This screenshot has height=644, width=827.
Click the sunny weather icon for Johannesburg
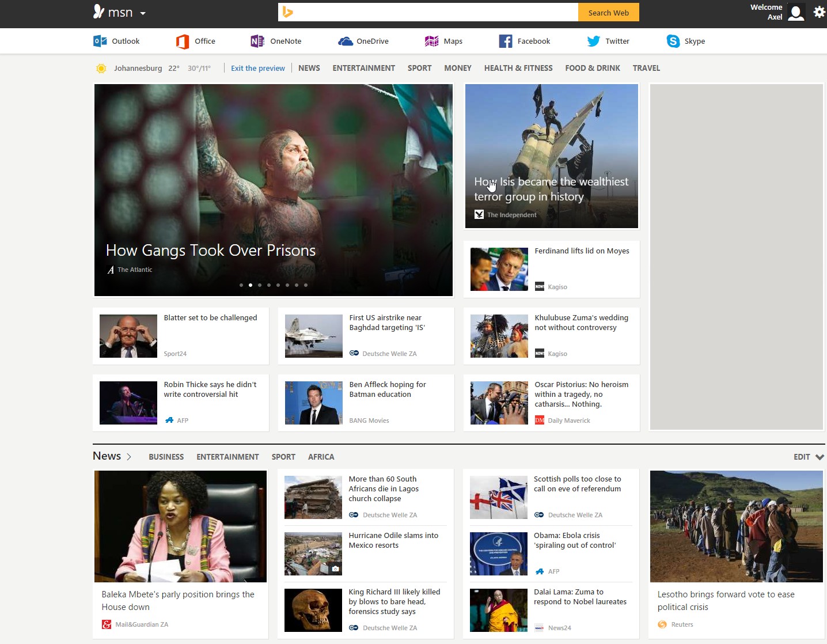click(101, 69)
